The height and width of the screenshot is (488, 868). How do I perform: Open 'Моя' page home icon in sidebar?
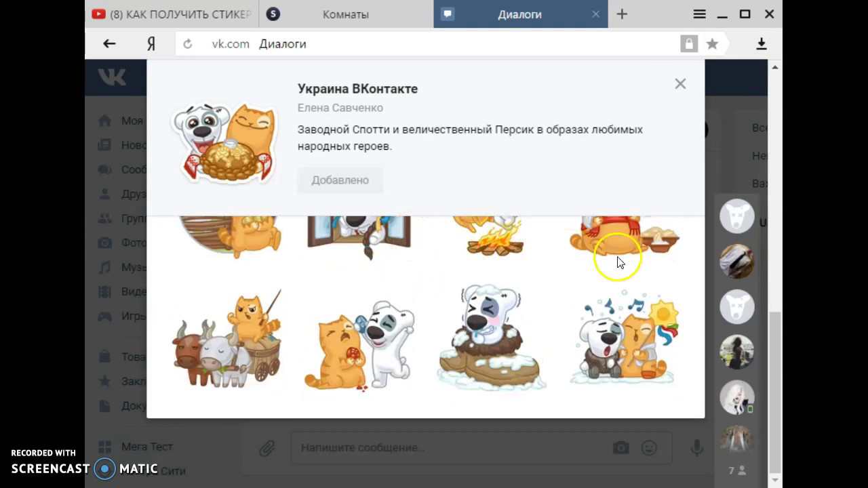(x=104, y=121)
